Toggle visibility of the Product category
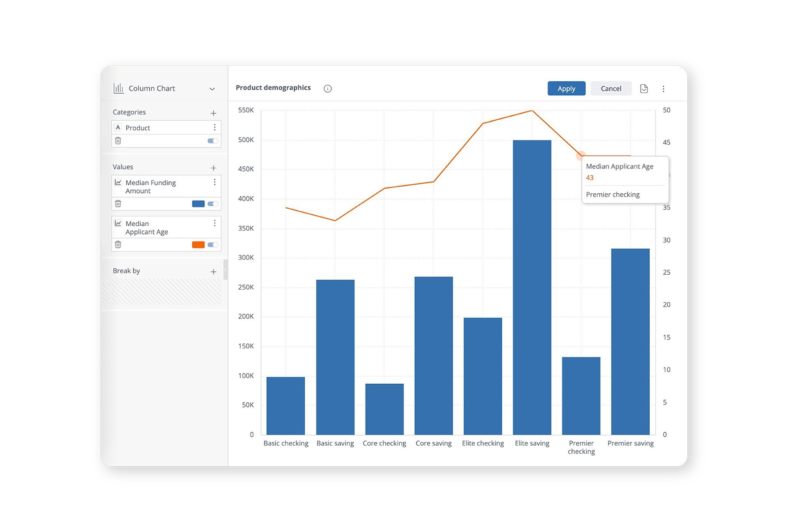The image size is (788, 532). [212, 140]
